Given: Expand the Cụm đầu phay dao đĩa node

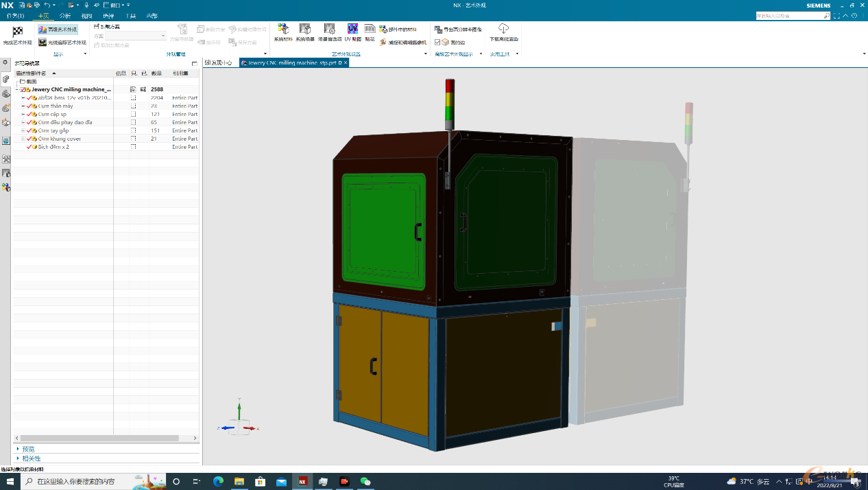Looking at the screenshot, I should pyautogui.click(x=23, y=122).
